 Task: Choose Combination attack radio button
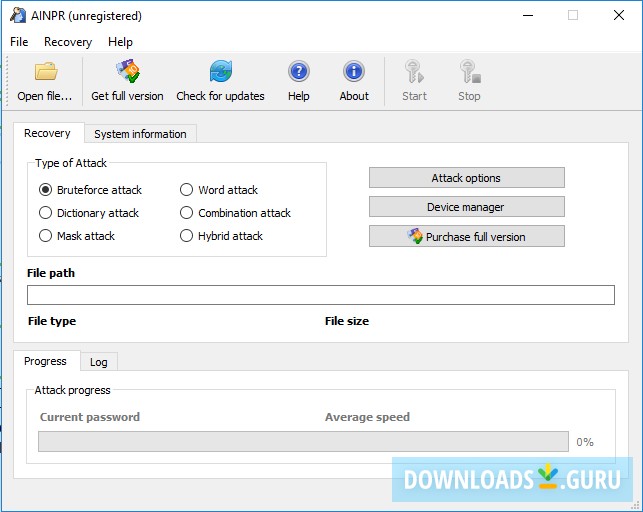(x=186, y=213)
